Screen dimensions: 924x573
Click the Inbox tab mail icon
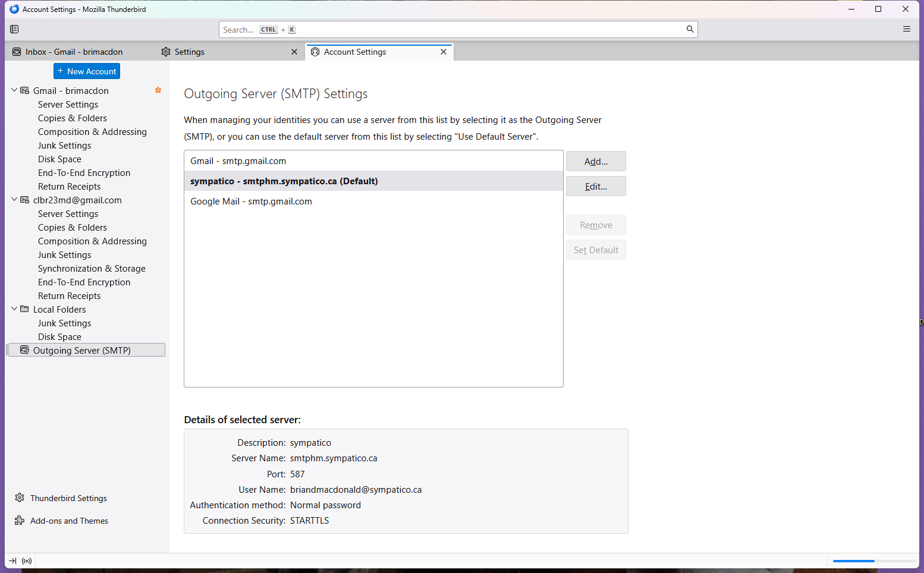click(x=17, y=52)
